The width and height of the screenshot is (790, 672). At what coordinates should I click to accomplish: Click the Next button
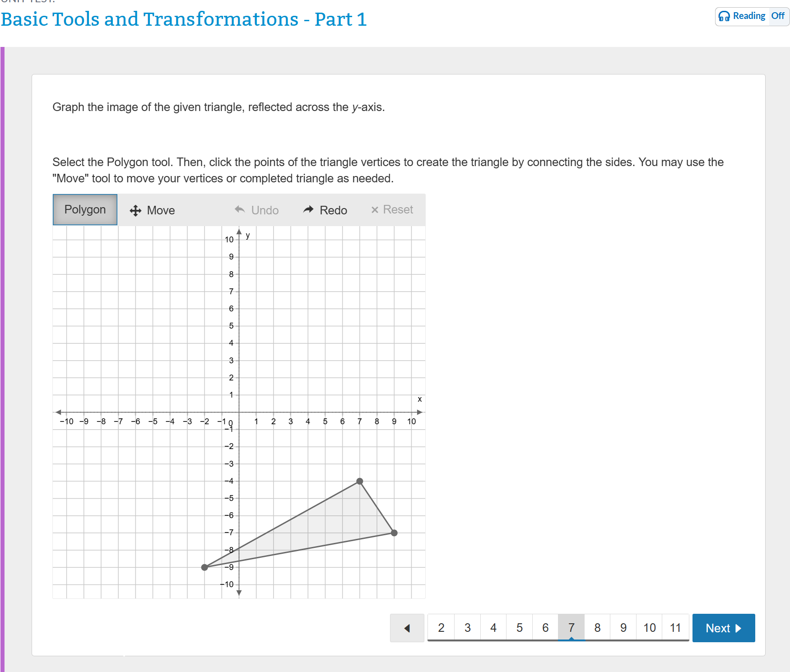723,628
